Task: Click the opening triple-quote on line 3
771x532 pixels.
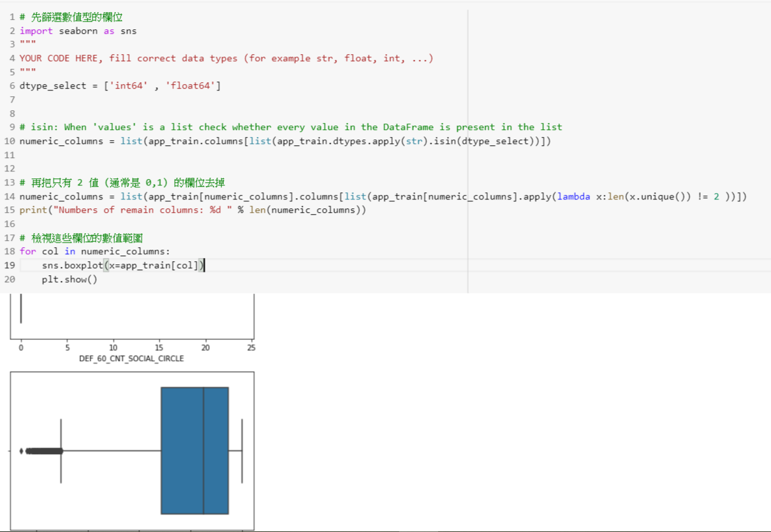Action: tap(27, 45)
